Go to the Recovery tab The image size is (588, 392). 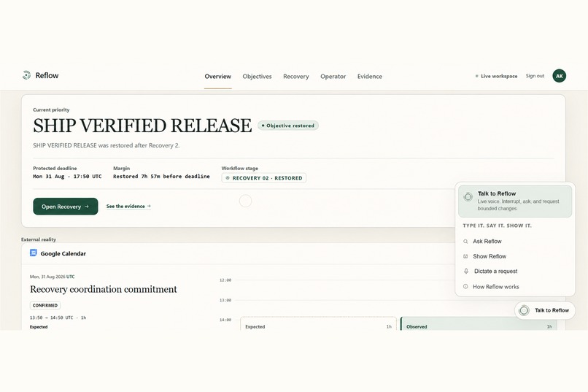pos(296,76)
